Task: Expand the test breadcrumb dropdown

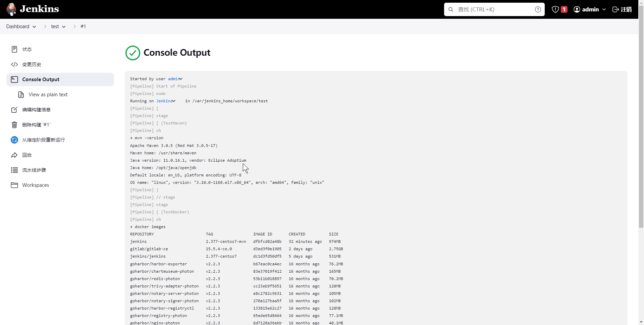Action: 64,27
